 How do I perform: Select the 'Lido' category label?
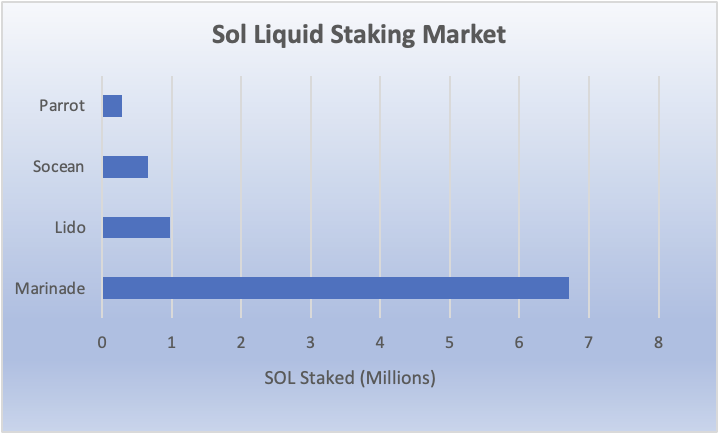70,228
